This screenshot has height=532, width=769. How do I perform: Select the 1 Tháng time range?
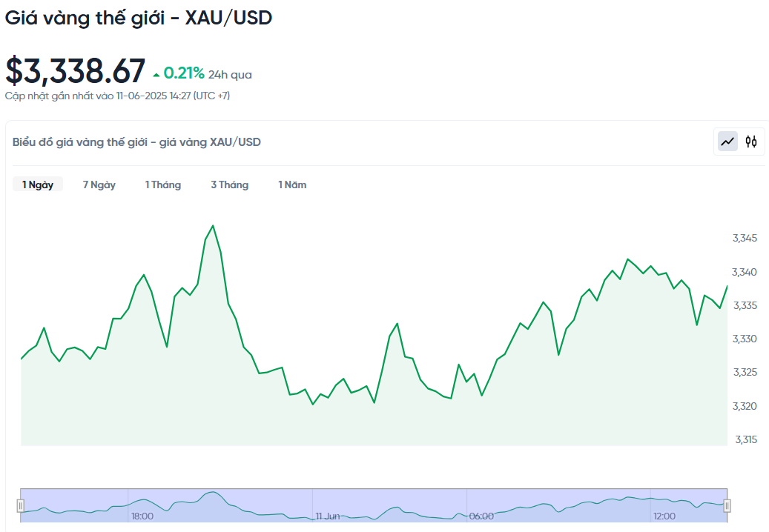pyautogui.click(x=163, y=184)
